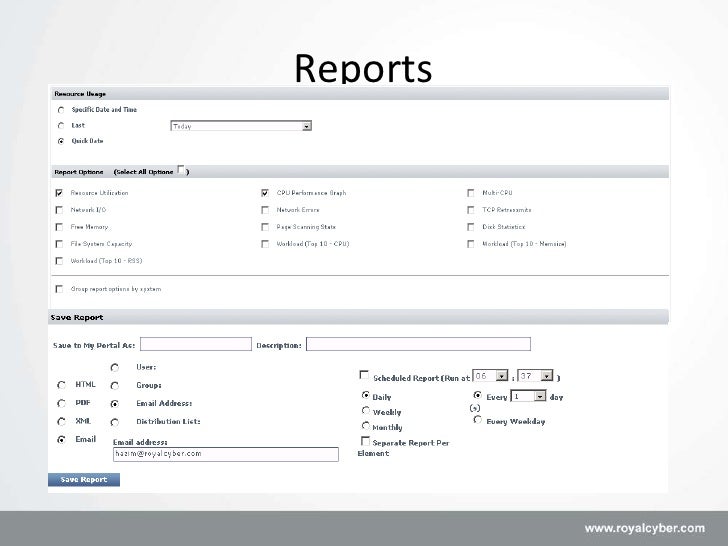Select the Monthly schedule radio button
The width and height of the screenshot is (728, 546).
(x=366, y=425)
